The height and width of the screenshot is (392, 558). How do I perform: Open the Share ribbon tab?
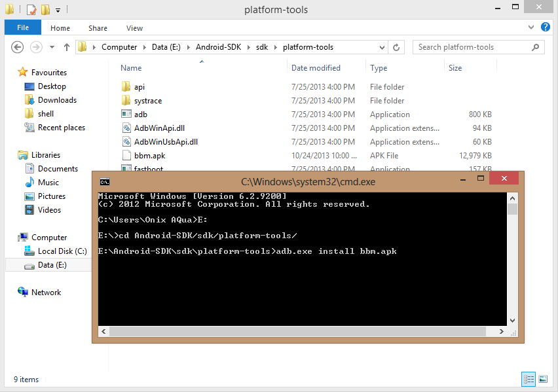[98, 28]
